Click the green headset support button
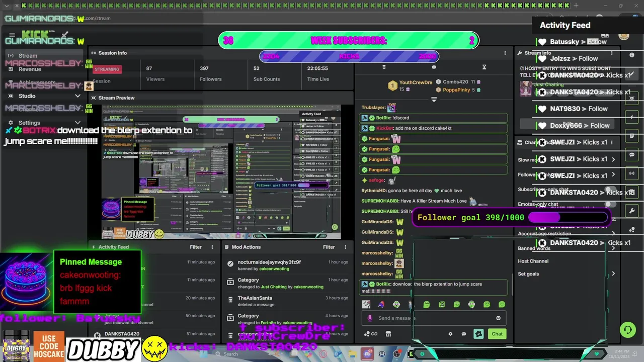This screenshot has height=362, width=644. coord(627,330)
